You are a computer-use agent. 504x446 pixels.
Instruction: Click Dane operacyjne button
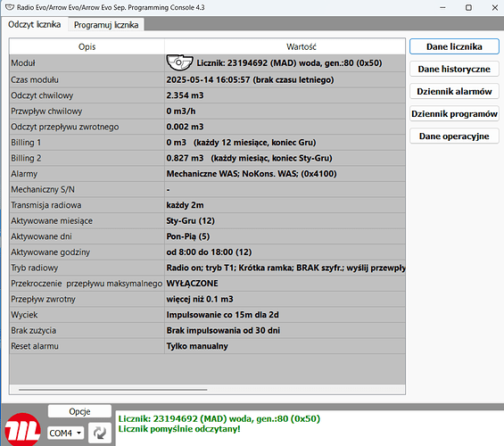coord(454,136)
